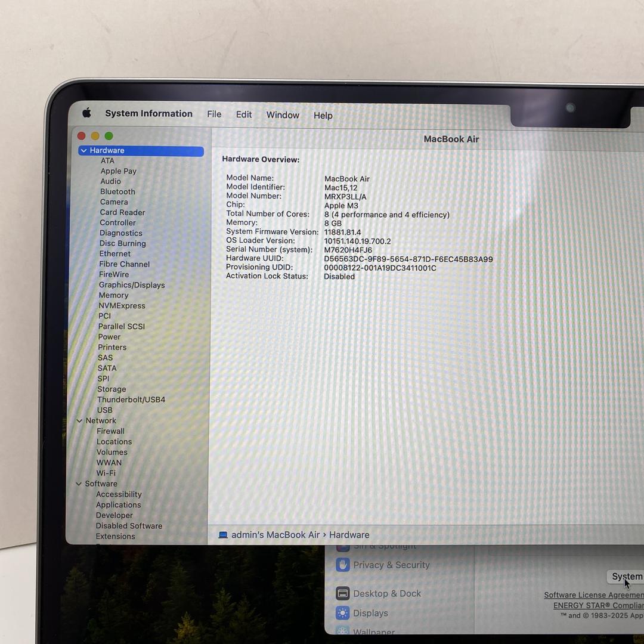
Task: Collapse the Software section chevron
Action: [x=79, y=484]
